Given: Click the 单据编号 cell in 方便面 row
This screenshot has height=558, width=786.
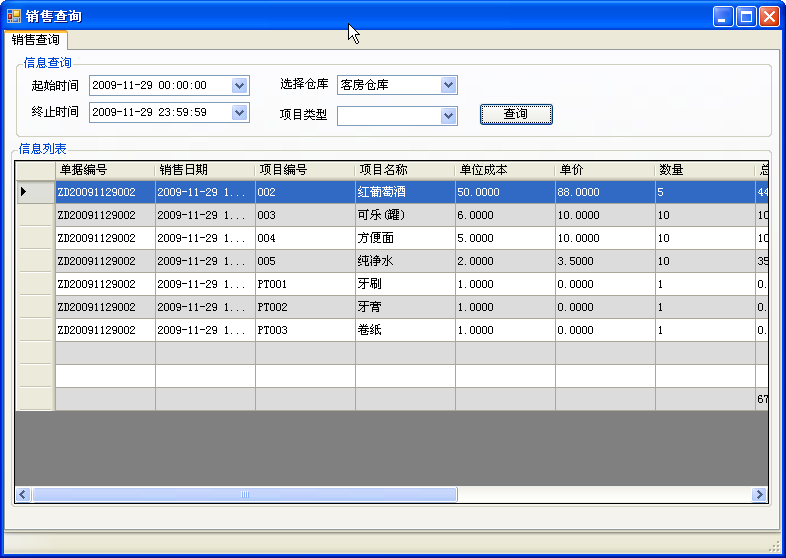Looking at the screenshot, I should [x=105, y=238].
